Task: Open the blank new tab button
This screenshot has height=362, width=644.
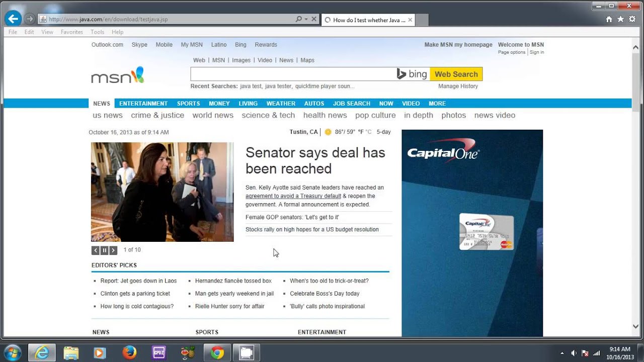Action: click(x=422, y=20)
